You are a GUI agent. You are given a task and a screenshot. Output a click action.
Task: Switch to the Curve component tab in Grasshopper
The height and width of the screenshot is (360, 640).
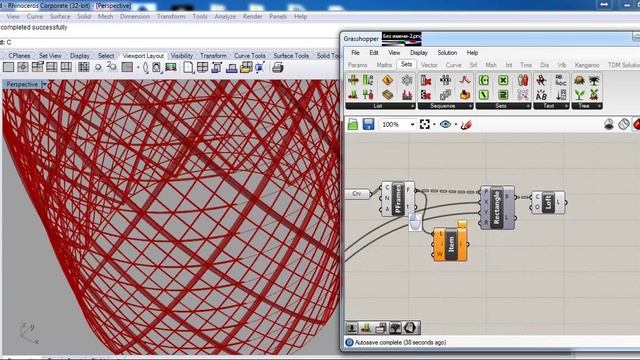pyautogui.click(x=453, y=65)
